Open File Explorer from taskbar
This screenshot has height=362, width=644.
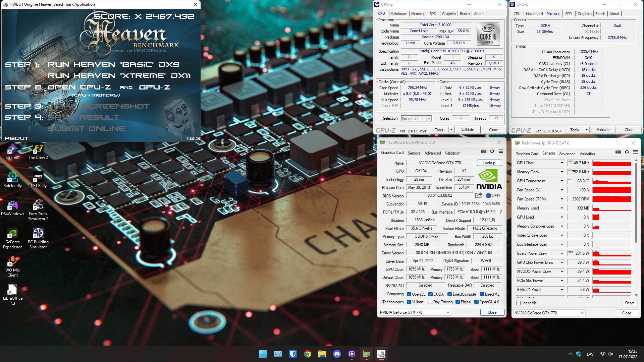tap(322, 354)
